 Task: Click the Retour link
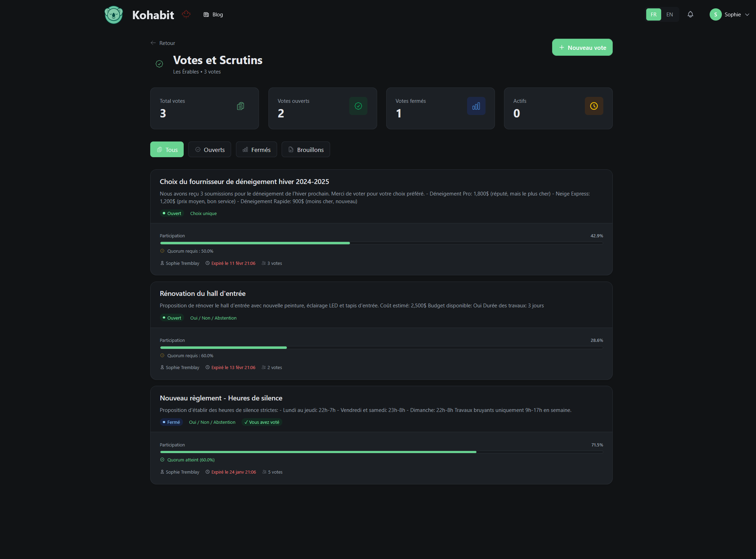167,43
